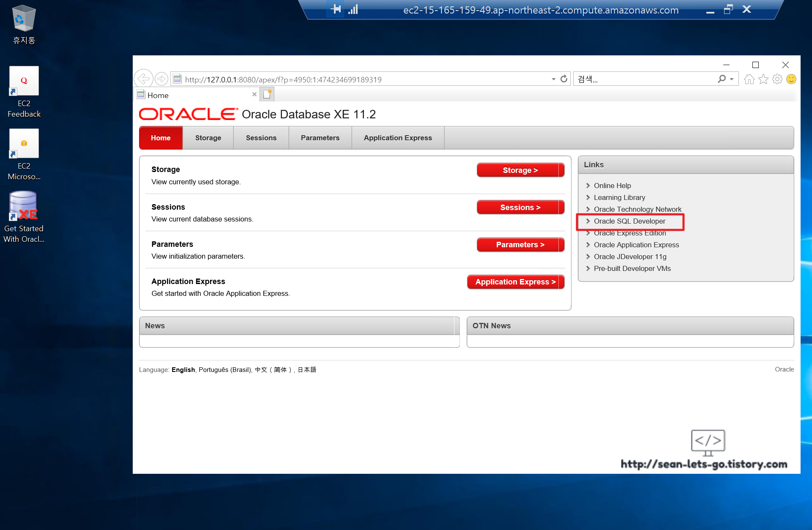Close the Home browser tab

[254, 94]
